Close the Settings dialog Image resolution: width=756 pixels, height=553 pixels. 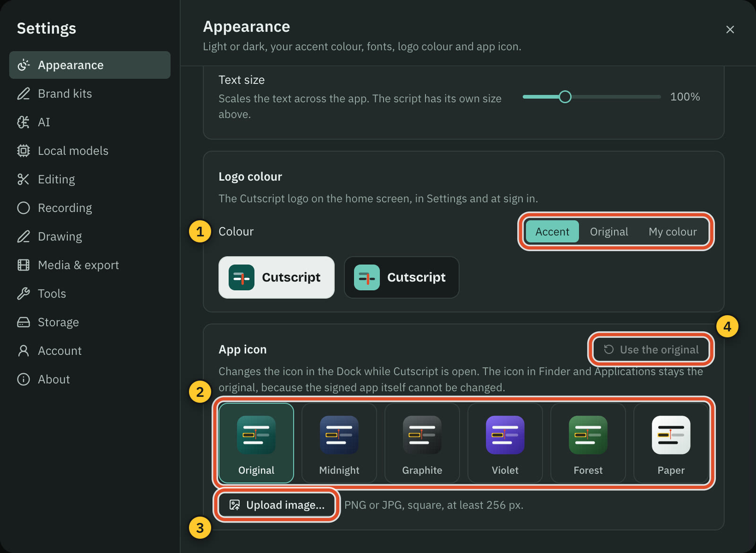coord(730,29)
